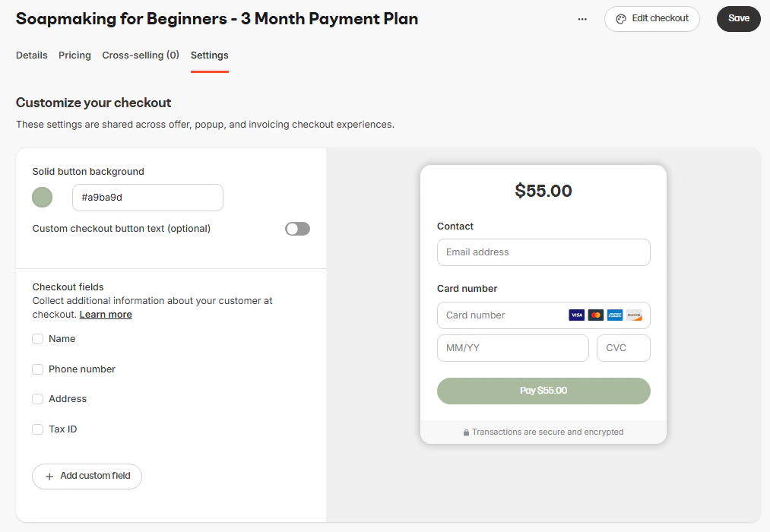Check the Name checkout field
The image size is (770, 532).
click(37, 339)
